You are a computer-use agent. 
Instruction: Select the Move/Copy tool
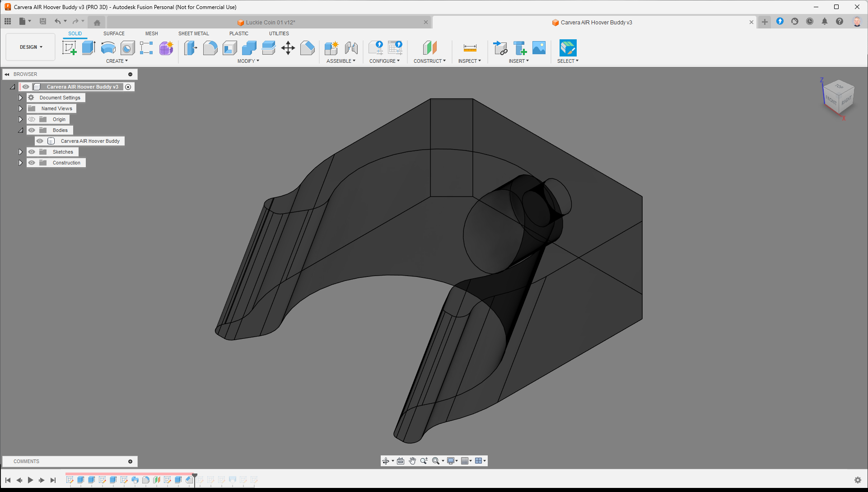point(288,48)
